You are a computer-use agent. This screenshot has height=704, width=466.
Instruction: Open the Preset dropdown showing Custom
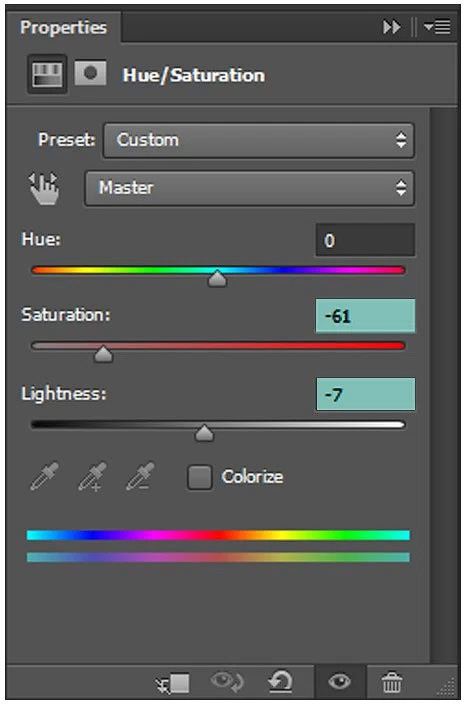259,141
